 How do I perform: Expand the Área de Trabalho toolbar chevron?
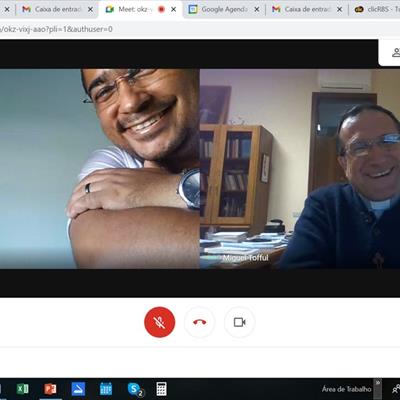tap(378, 383)
